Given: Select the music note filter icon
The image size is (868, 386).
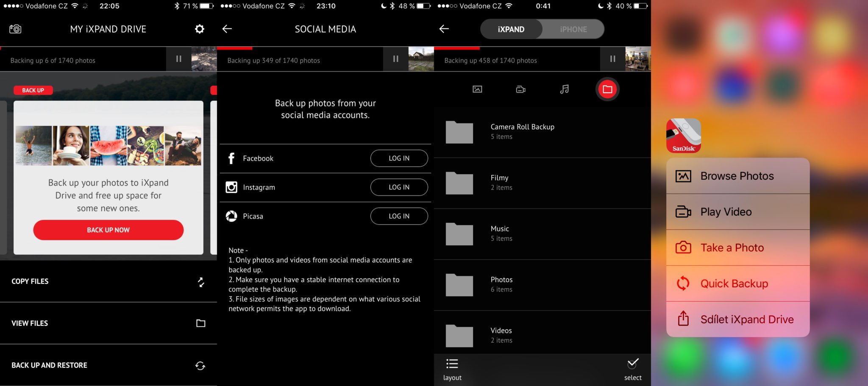Looking at the screenshot, I should (564, 89).
